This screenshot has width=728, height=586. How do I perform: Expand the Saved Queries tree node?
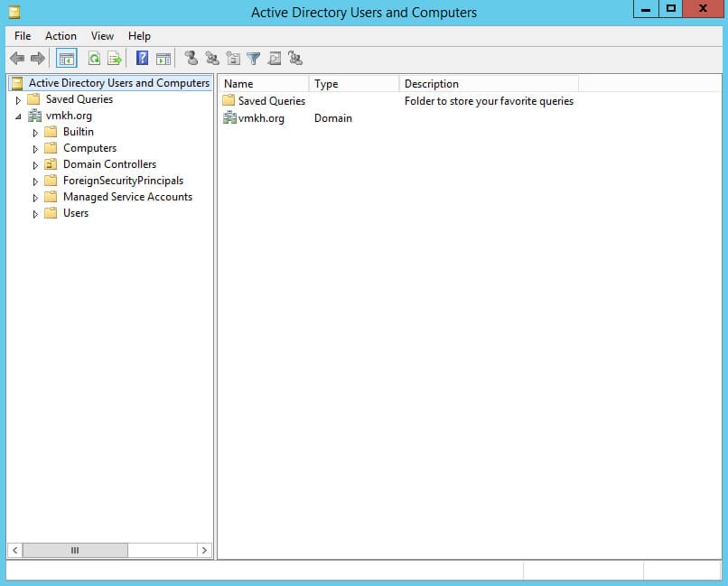pos(18,100)
